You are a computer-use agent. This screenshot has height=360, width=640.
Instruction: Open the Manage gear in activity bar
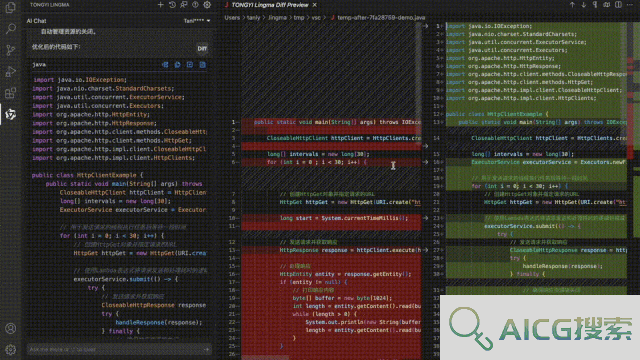[11, 349]
